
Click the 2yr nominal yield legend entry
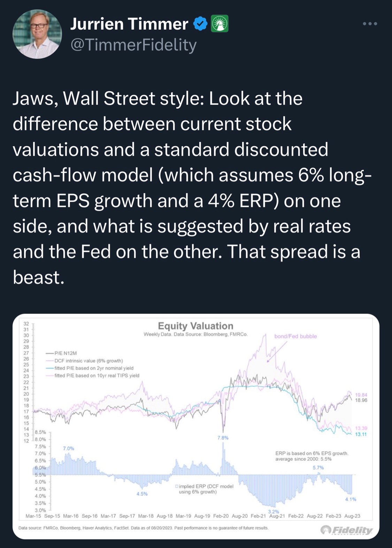pos(94,368)
